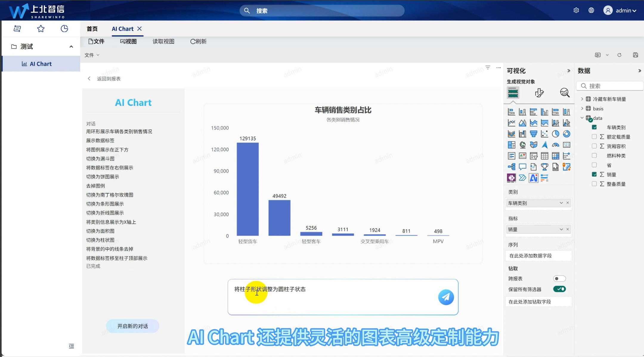The width and height of the screenshot is (644, 357).
Task: Open chart filter icon
Action: coord(488,68)
